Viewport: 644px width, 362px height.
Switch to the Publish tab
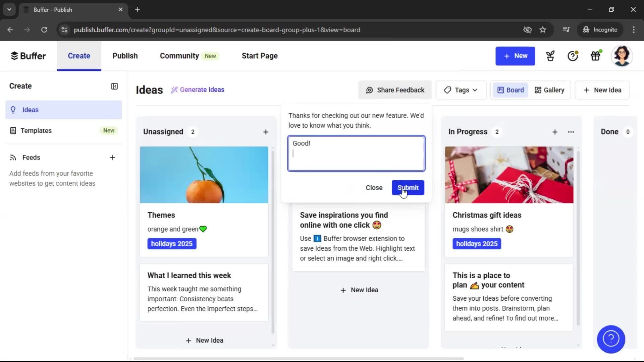pyautogui.click(x=124, y=56)
